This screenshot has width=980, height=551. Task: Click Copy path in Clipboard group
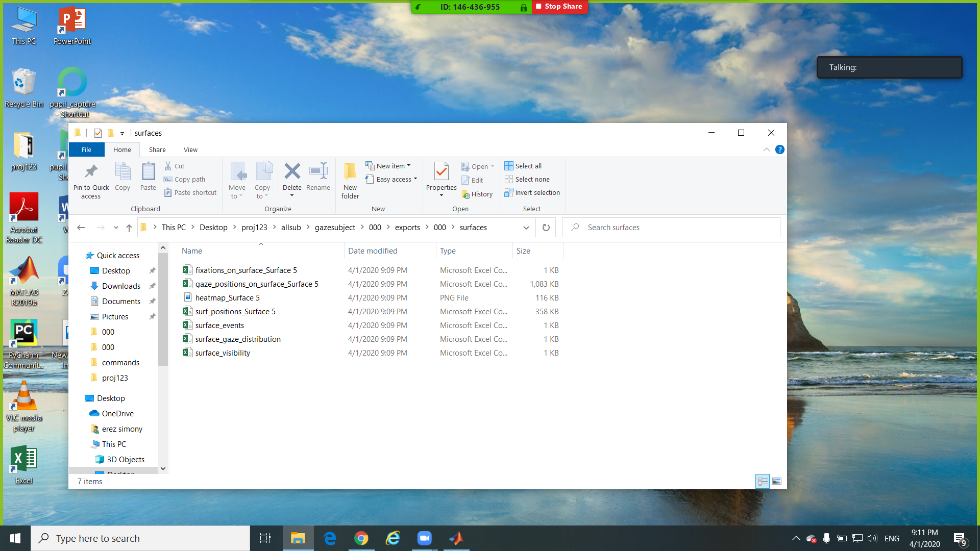click(184, 179)
